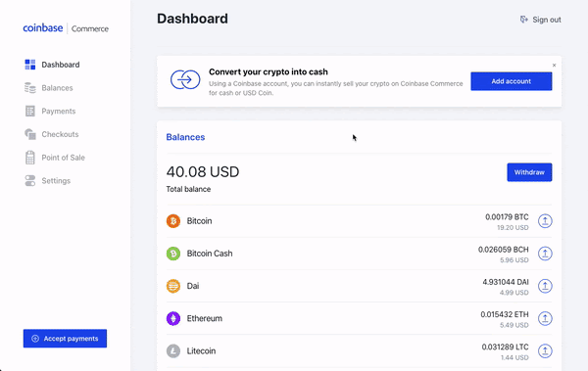Click the convert crypto arrows icon
Image resolution: width=588 pixels, height=371 pixels.
pyautogui.click(x=185, y=79)
